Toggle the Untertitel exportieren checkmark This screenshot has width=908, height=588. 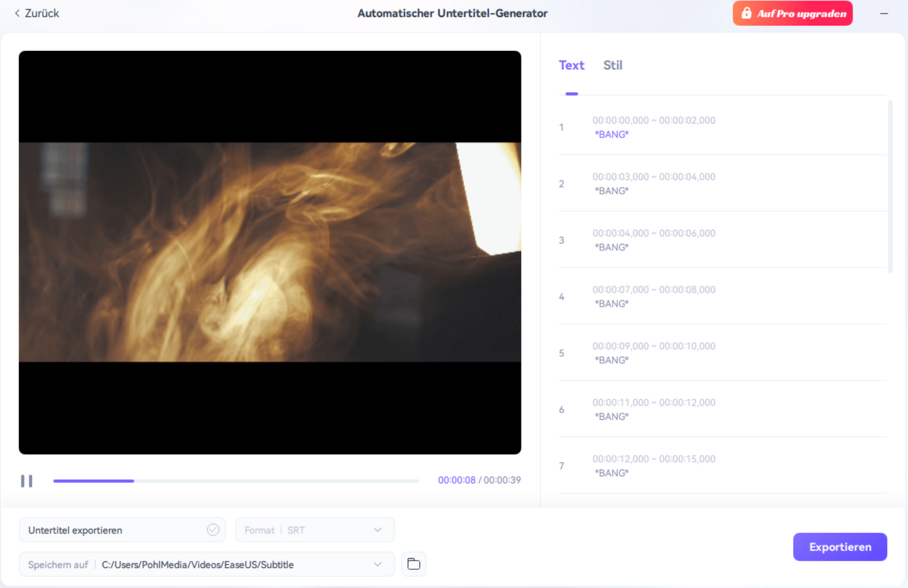[213, 530]
